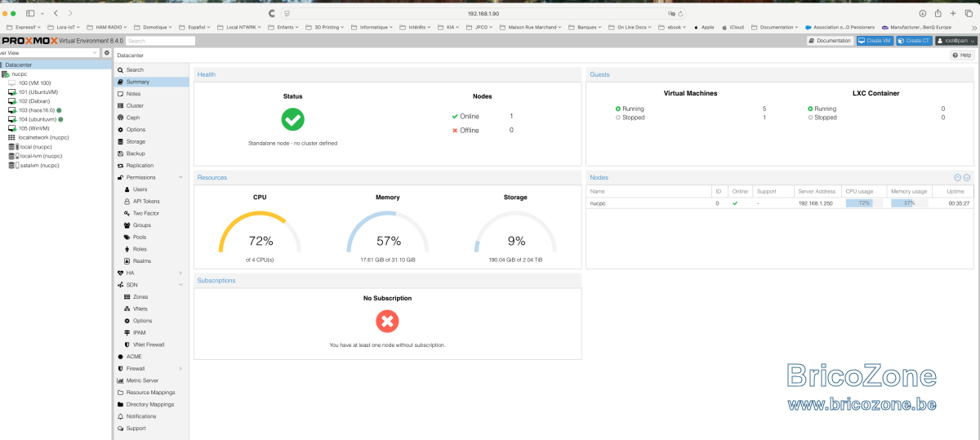
Task: Click the Create VM button
Action: point(875,40)
